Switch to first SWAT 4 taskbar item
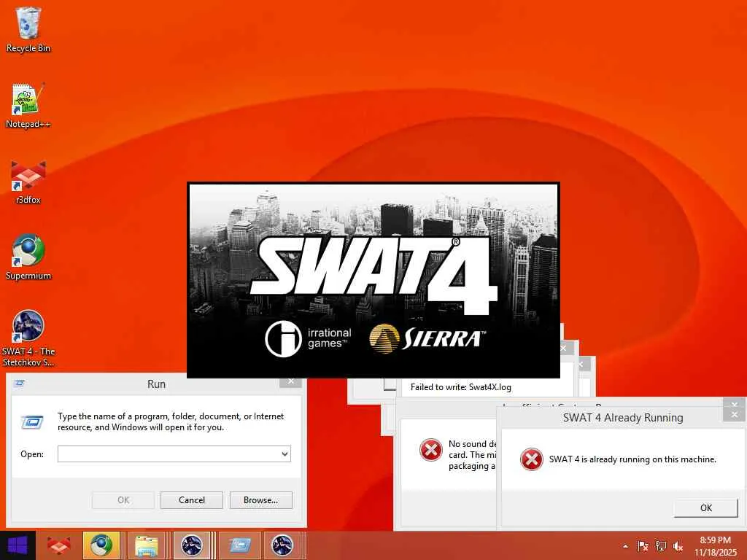 click(192, 545)
